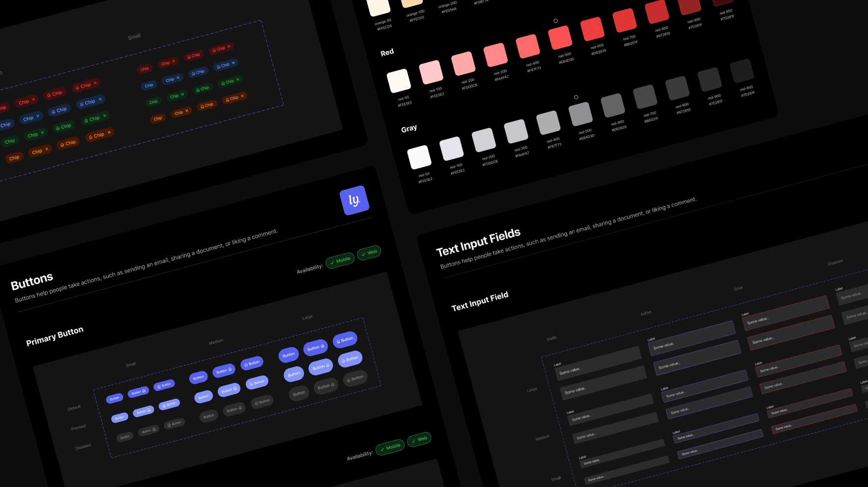Click the x on Small orange home-icon Chip
Screen dimensions: 868x487
[242, 96]
